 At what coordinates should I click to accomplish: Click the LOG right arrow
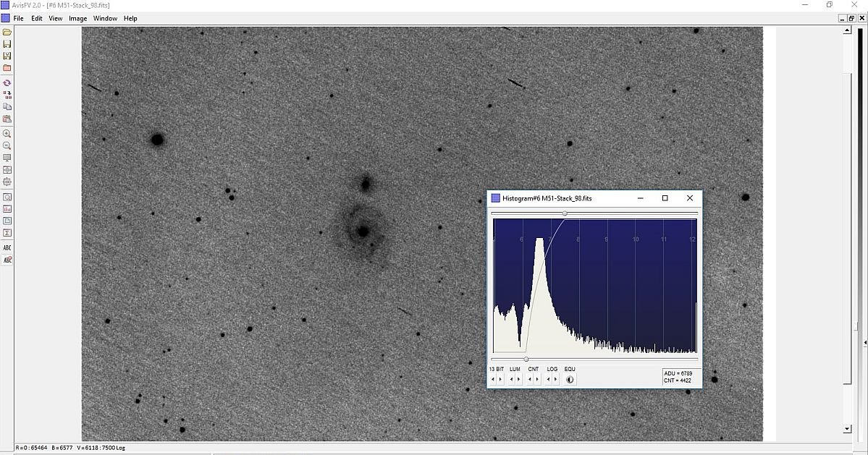(556, 379)
